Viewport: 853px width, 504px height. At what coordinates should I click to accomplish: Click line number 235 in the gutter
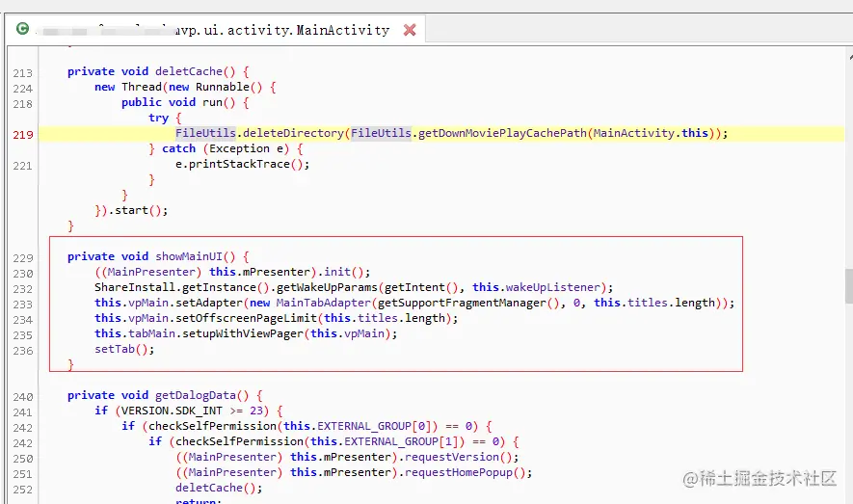pos(23,335)
